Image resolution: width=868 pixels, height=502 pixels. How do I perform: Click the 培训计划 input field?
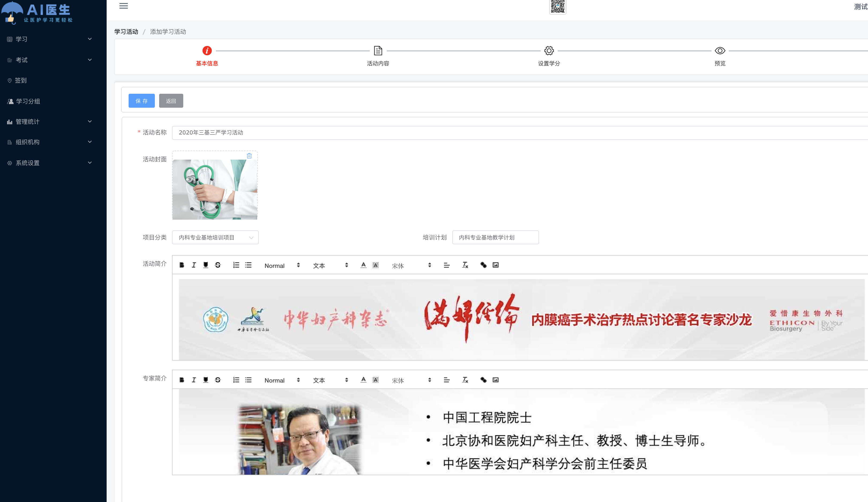tap(495, 237)
